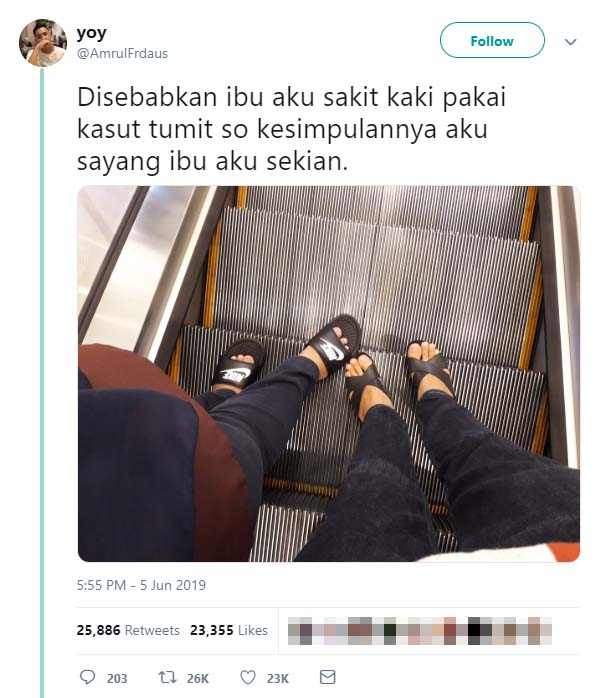Image resolution: width=604 pixels, height=698 pixels.
Task: Open the yoy profile avatar picture
Action: click(x=43, y=43)
